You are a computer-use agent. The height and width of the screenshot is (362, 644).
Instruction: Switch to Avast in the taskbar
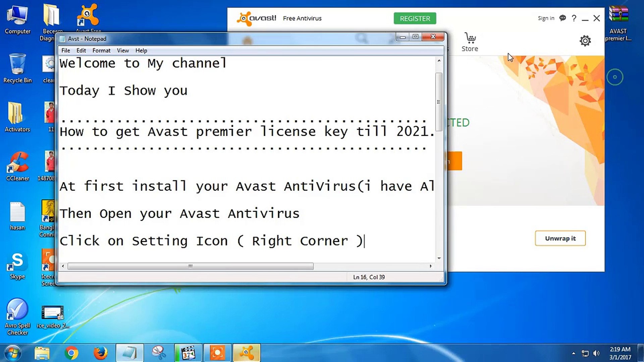[246, 353]
